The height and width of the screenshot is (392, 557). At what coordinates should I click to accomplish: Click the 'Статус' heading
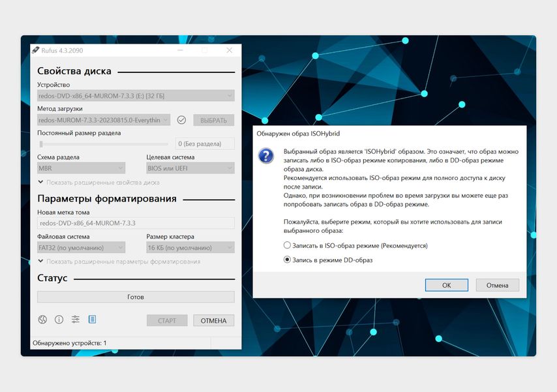52,278
